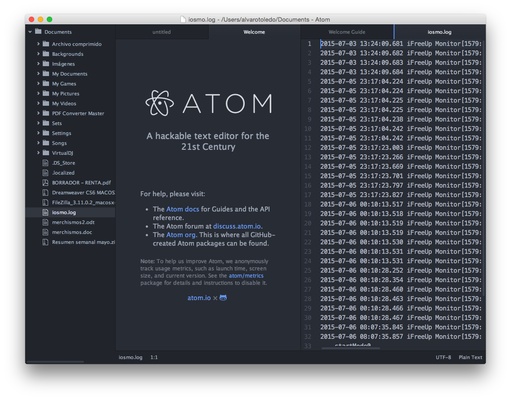Click the Archivo comprimido folder icon

(46, 44)
